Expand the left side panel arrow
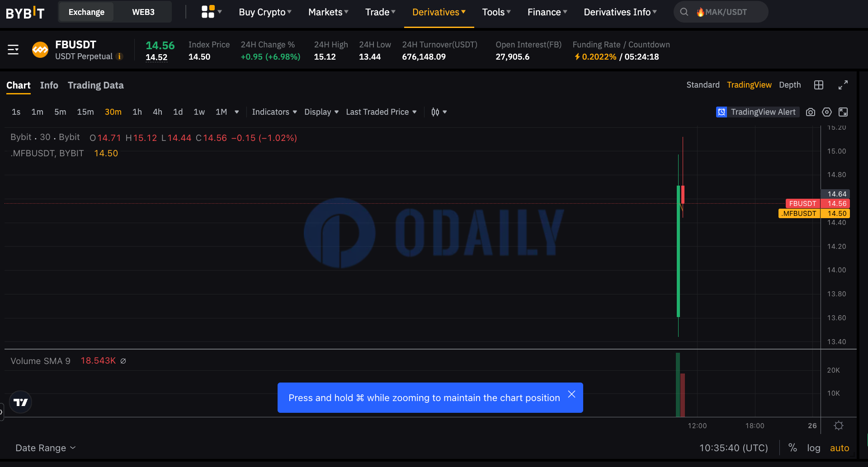This screenshot has height=467, width=868. coord(1,412)
